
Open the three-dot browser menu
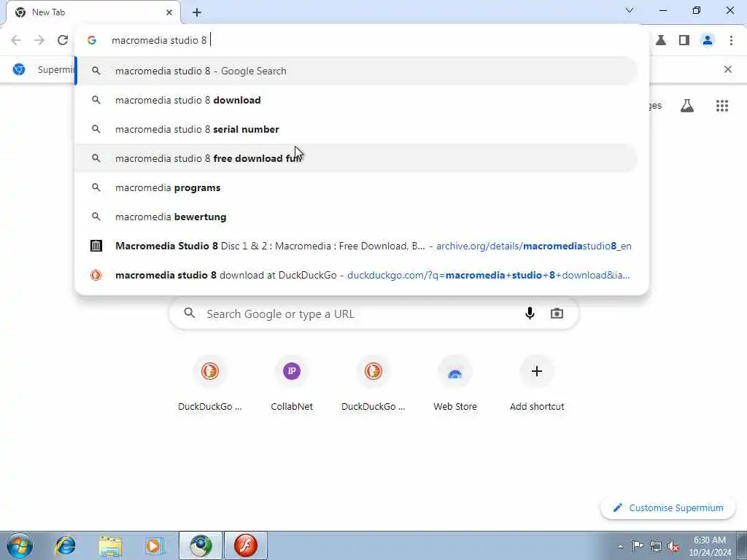coord(731,40)
